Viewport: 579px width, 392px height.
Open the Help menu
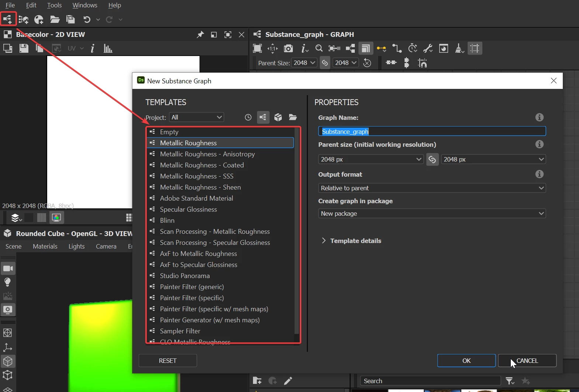[115, 5]
